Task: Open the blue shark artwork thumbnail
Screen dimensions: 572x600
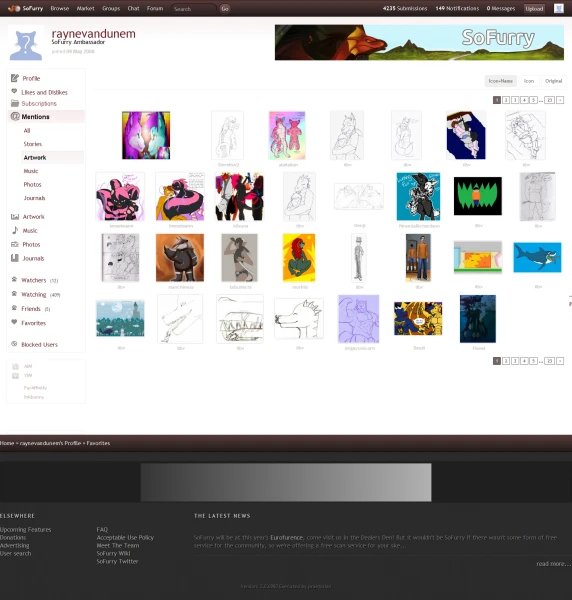Action: 537,257
